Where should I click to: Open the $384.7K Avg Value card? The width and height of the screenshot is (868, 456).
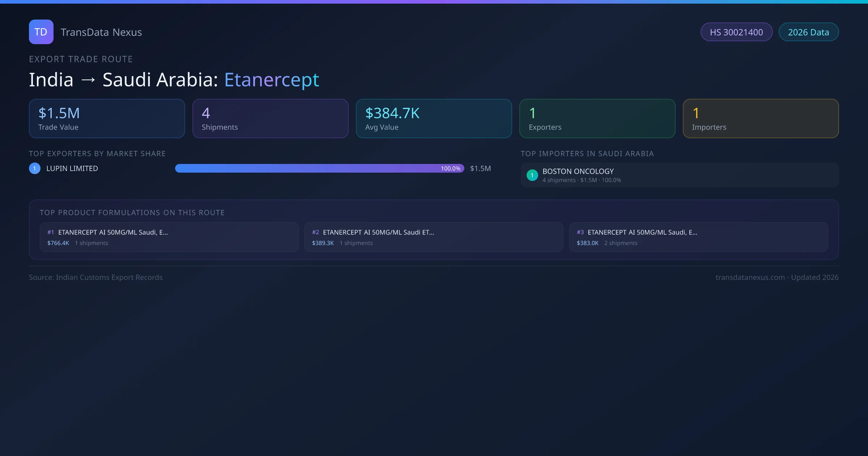coord(434,119)
